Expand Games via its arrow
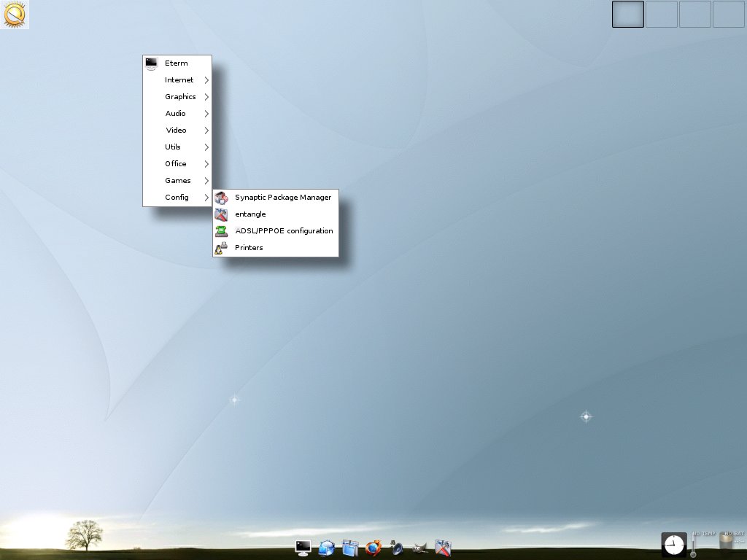This screenshot has height=560, width=747. 206,181
